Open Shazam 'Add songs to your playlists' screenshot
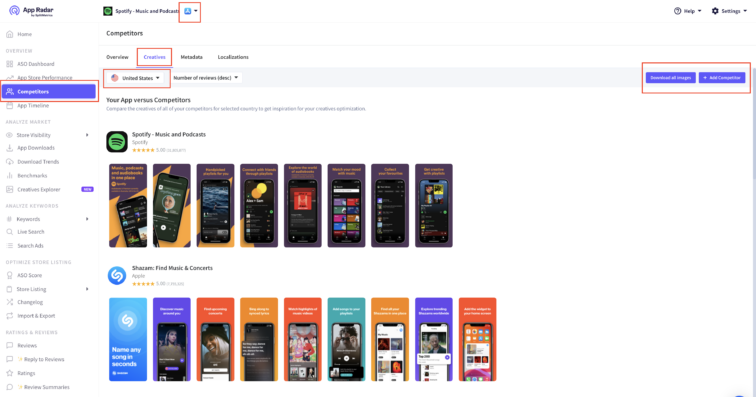The height and width of the screenshot is (397, 756). pyautogui.click(x=346, y=340)
